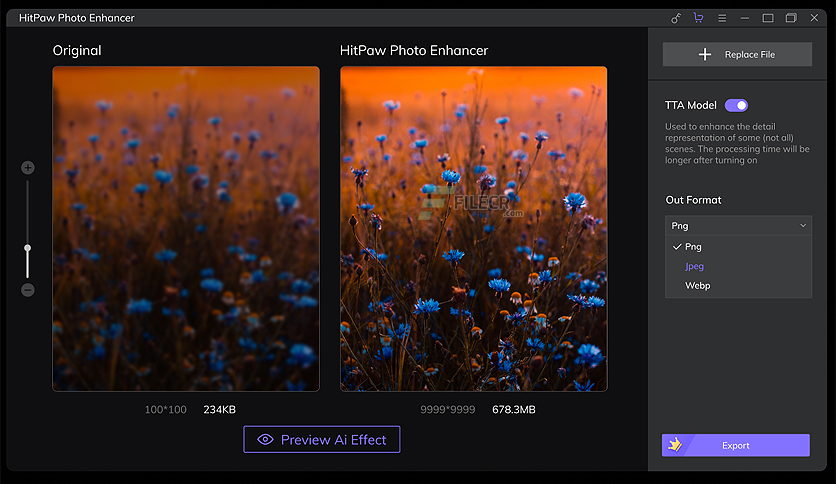The image size is (836, 484).
Task: Expand the Out Format dropdown showing Png
Action: (738, 225)
